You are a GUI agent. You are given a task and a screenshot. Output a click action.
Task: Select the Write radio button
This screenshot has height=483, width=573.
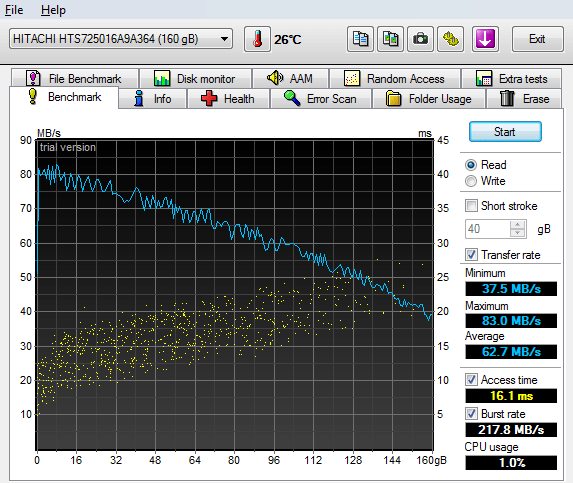coord(471,181)
